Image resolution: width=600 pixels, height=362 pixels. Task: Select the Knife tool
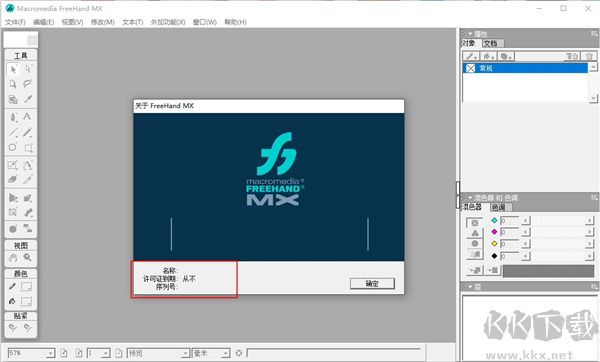(28, 179)
